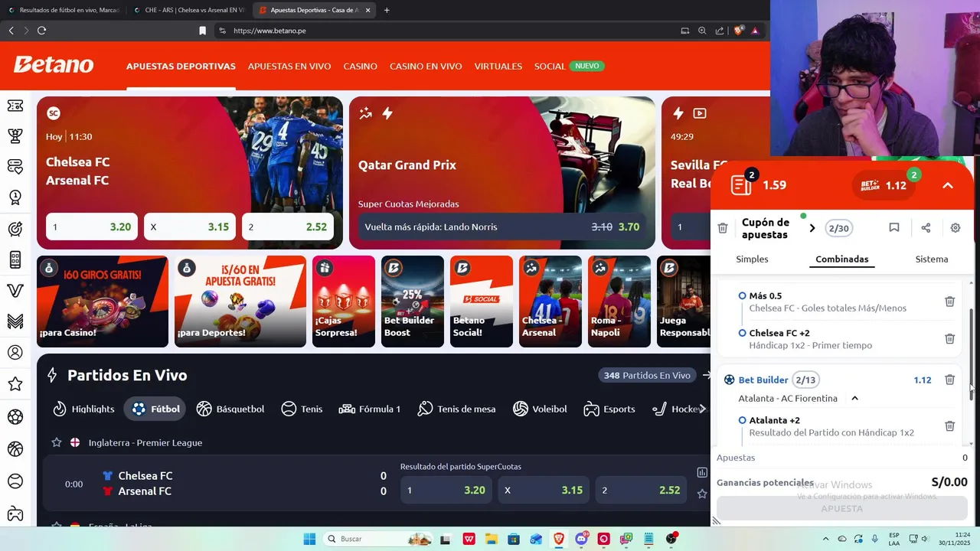
Task: Open Social Nuevo section
Action: coord(569,66)
